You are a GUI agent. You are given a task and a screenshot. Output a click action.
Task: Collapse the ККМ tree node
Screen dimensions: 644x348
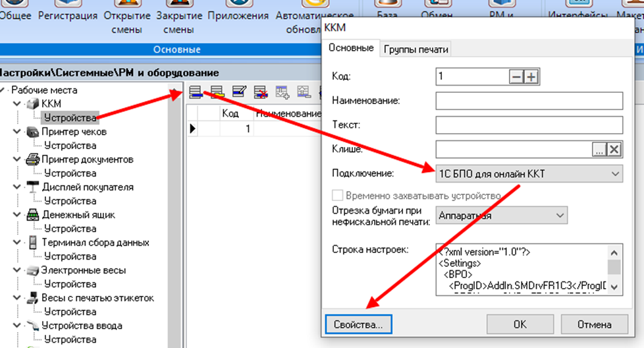click(x=17, y=104)
